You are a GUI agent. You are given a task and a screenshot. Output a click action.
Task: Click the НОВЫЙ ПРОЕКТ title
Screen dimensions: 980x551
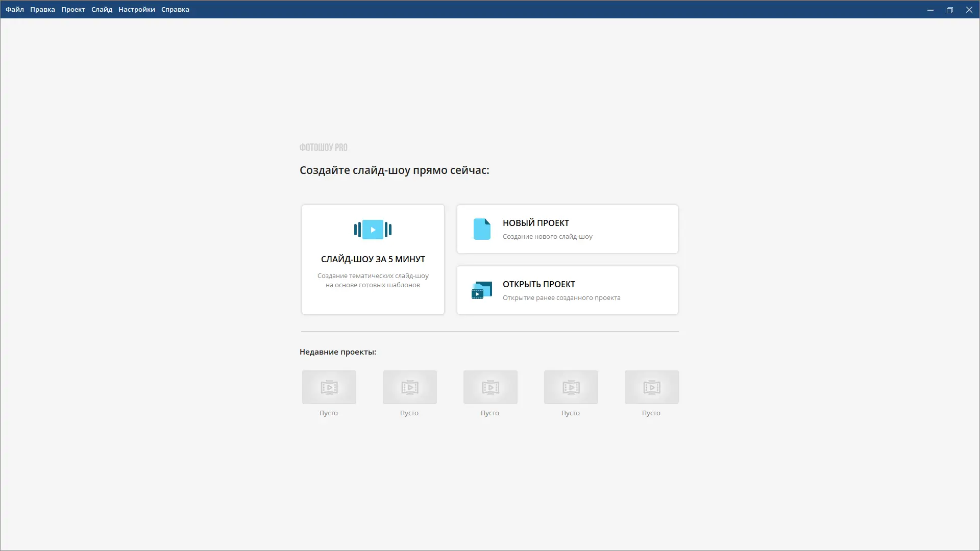tap(535, 223)
